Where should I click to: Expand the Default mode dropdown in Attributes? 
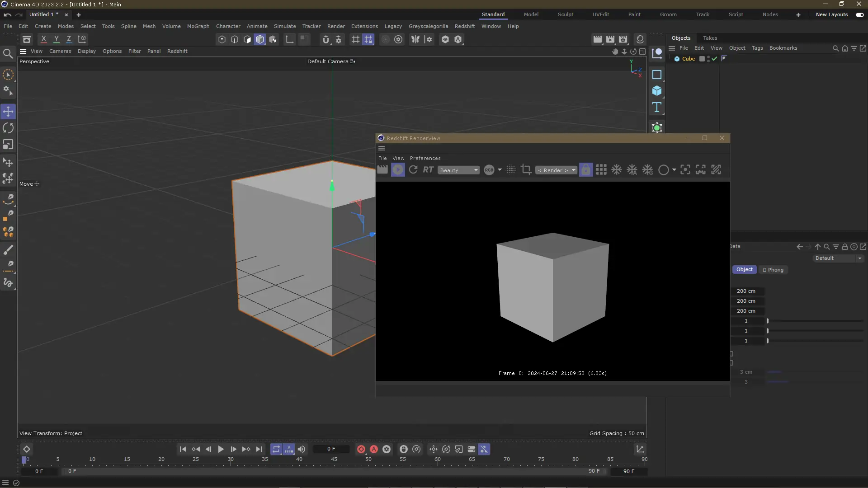(838, 258)
